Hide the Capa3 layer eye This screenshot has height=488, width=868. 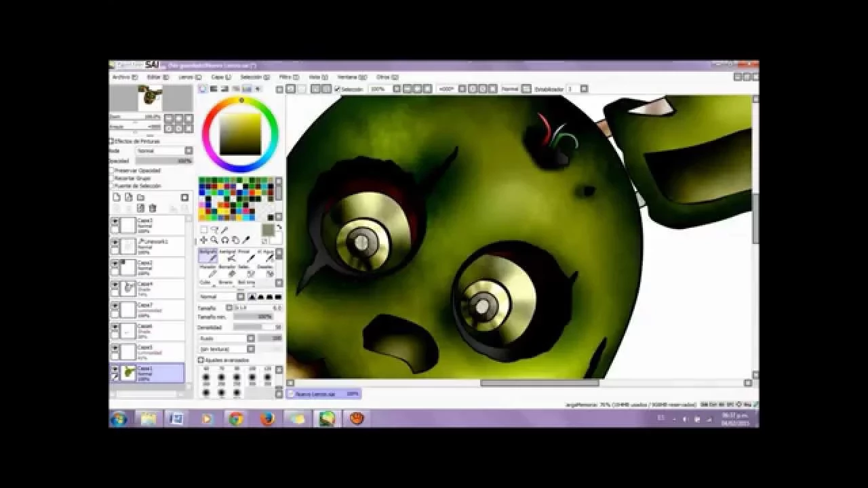[x=115, y=222]
